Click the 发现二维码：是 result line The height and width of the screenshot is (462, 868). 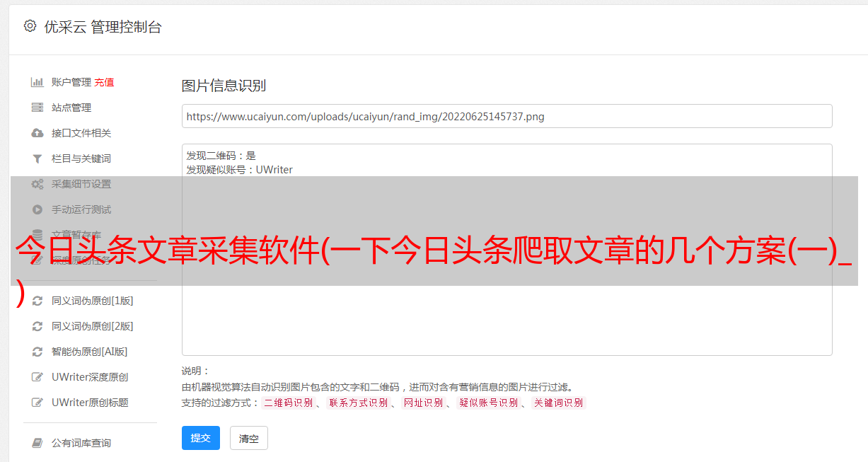coord(221,156)
